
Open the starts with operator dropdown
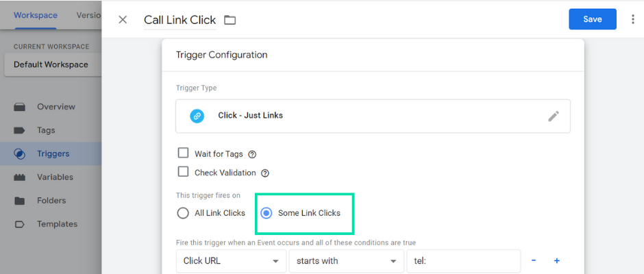point(347,261)
